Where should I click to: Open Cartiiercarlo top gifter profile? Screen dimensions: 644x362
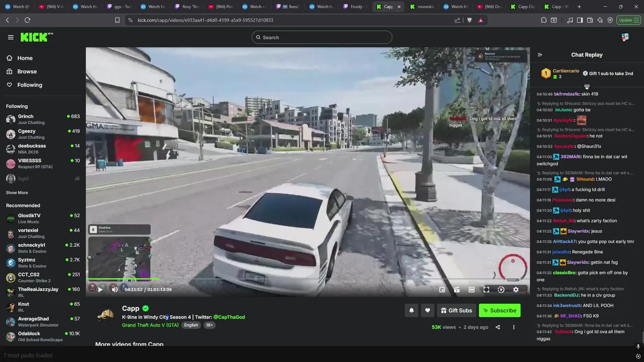566,71
